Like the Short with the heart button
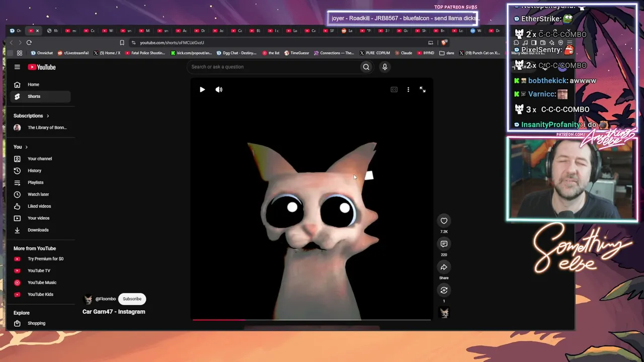This screenshot has width=644, height=362. (444, 221)
